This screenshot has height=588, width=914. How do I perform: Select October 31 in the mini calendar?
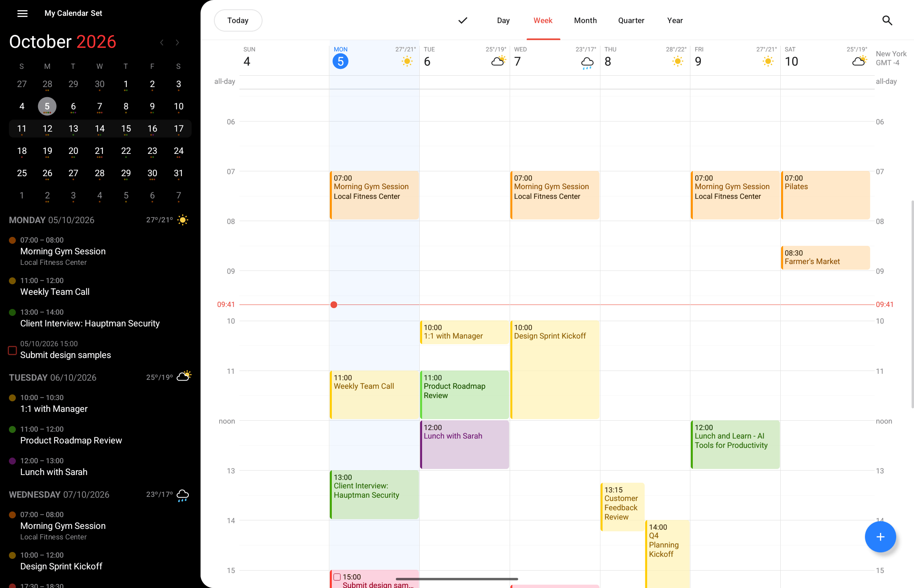click(178, 173)
